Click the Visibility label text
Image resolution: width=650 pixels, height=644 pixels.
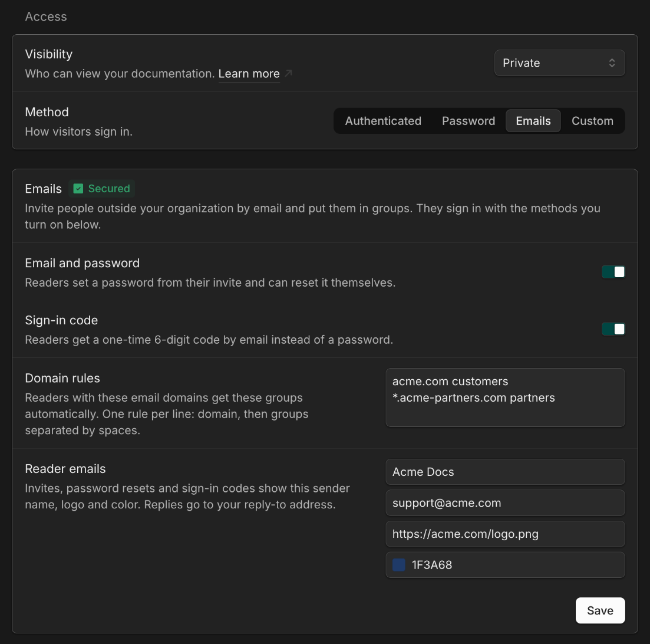(x=48, y=54)
